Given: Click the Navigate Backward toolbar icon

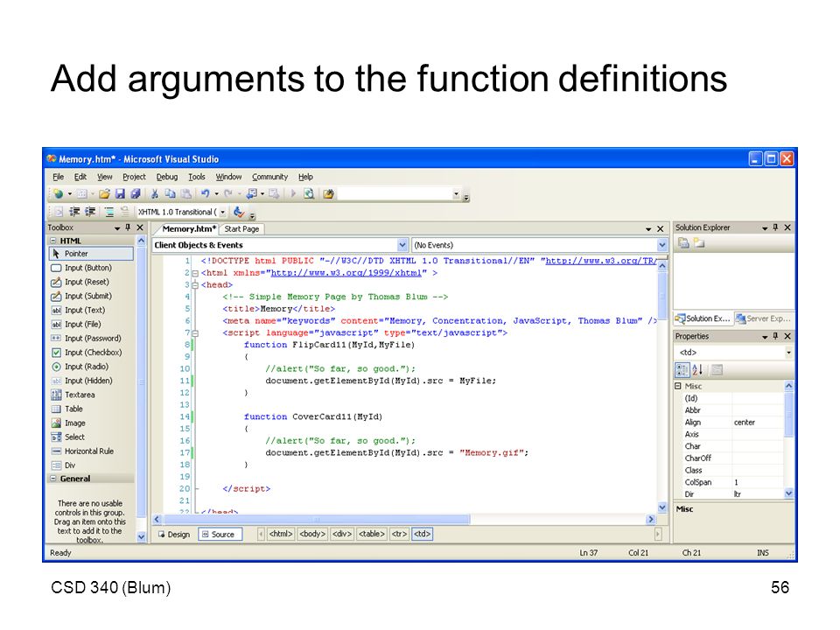Looking at the screenshot, I should pyautogui.click(x=251, y=194).
